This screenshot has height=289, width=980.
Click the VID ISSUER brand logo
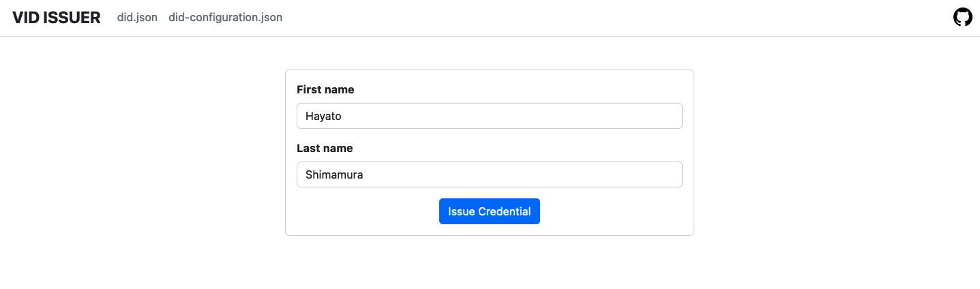[57, 18]
